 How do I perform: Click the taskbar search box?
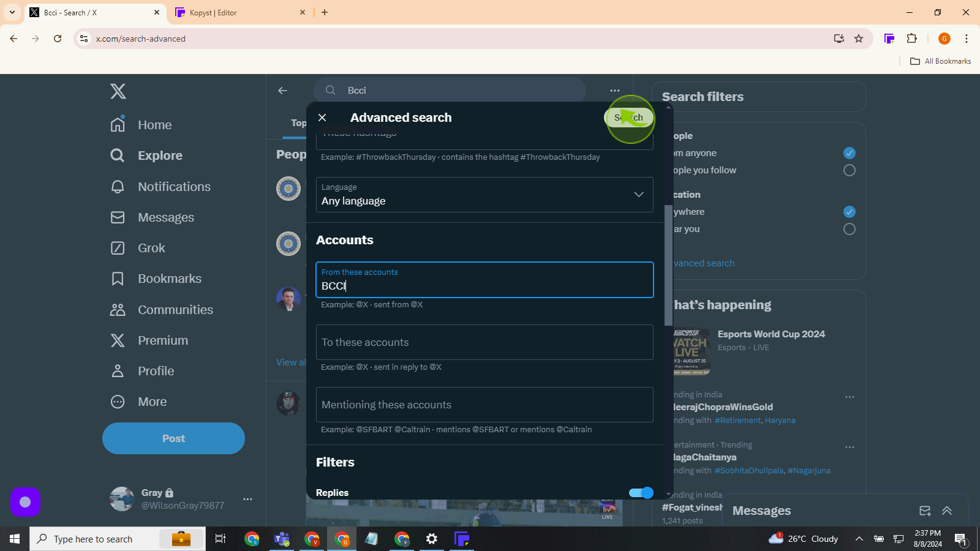[118, 539]
